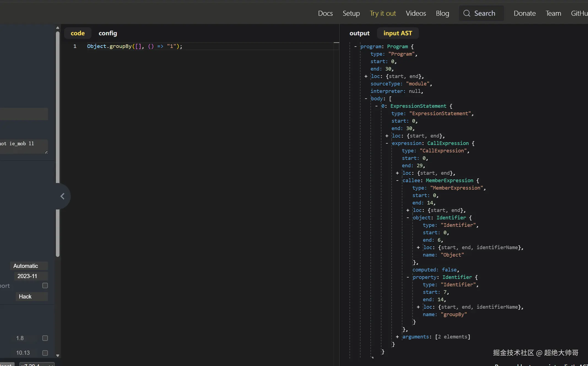This screenshot has width=588, height=366.
Task: Collapse the property: Identifier node
Action: pos(408,277)
